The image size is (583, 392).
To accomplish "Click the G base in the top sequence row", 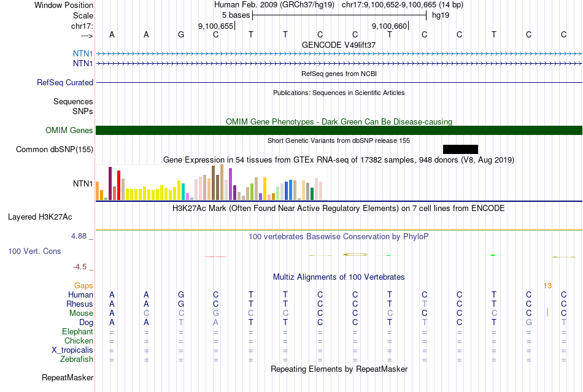I will 180,34.
